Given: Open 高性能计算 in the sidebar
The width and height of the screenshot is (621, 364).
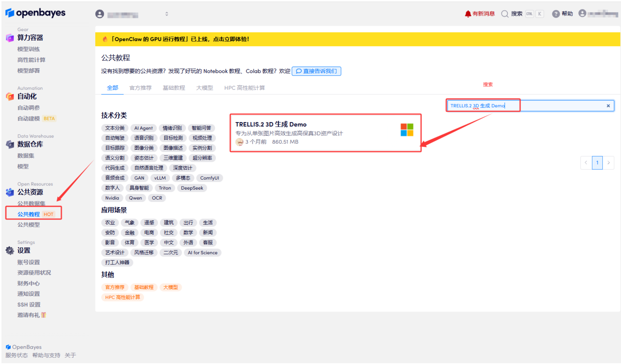Looking at the screenshot, I should (31, 60).
